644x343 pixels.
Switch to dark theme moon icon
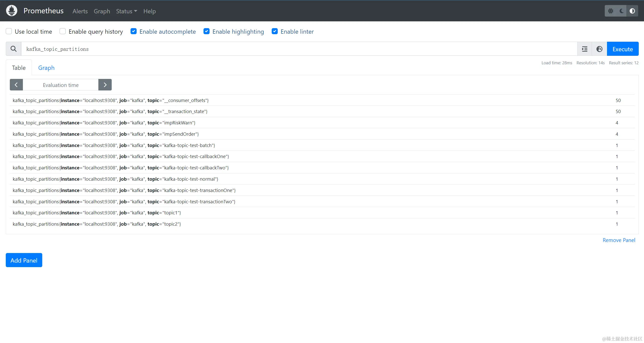point(621,11)
